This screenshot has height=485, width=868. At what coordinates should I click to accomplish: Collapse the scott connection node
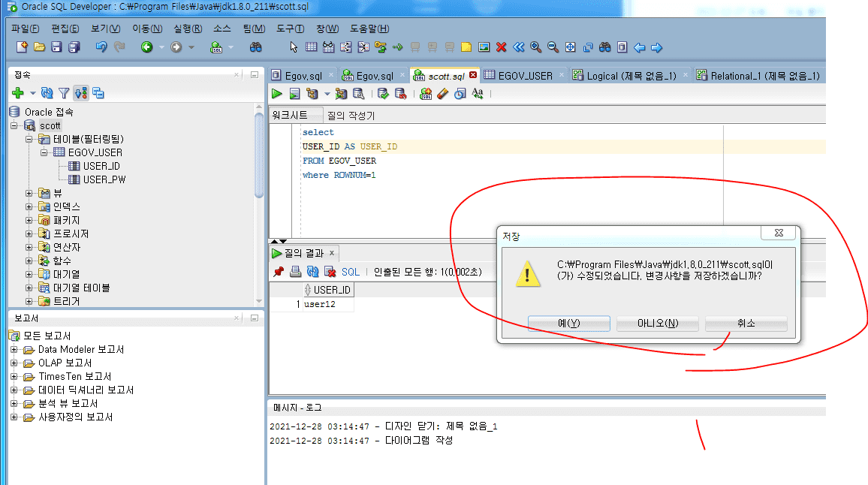(x=14, y=125)
